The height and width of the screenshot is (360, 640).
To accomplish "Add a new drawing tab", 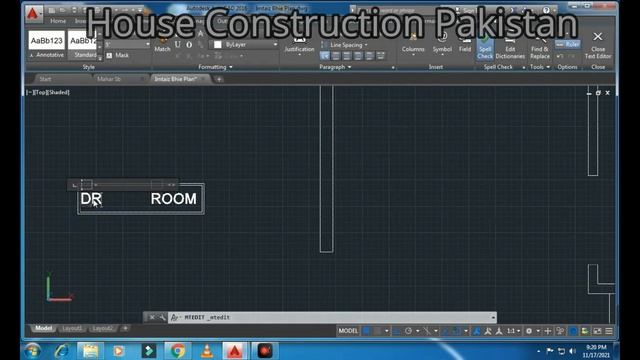I will [219, 79].
